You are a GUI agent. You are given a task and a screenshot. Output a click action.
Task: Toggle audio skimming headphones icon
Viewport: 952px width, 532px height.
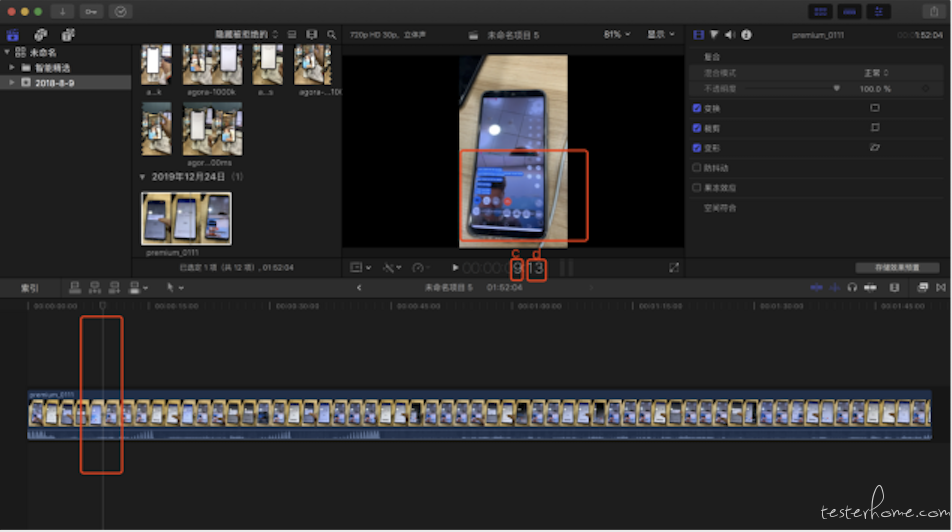coord(852,287)
